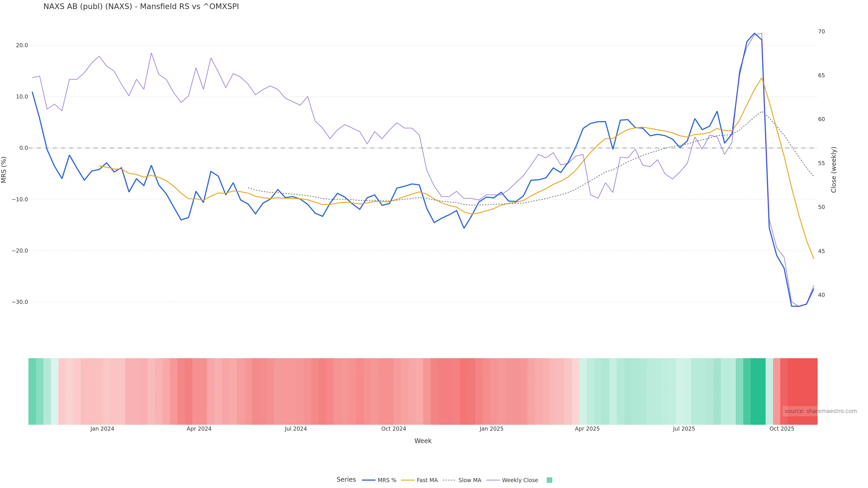This screenshot has height=488, width=868.
Task: Select the Jan 2025 x-axis label
Action: pyautogui.click(x=491, y=429)
